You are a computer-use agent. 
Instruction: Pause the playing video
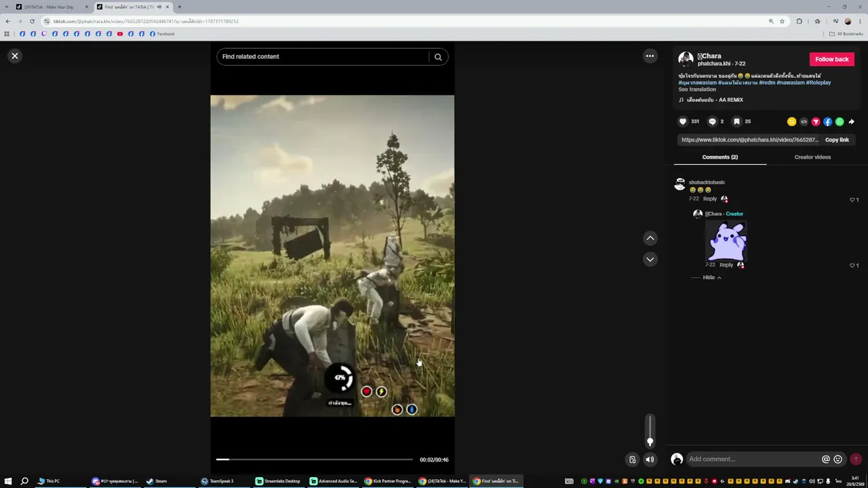[332, 256]
